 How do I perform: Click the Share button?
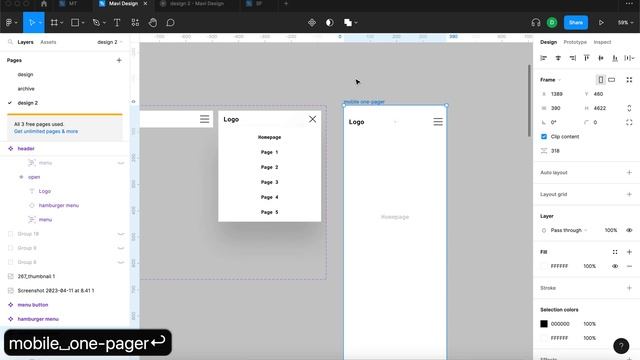(x=576, y=23)
